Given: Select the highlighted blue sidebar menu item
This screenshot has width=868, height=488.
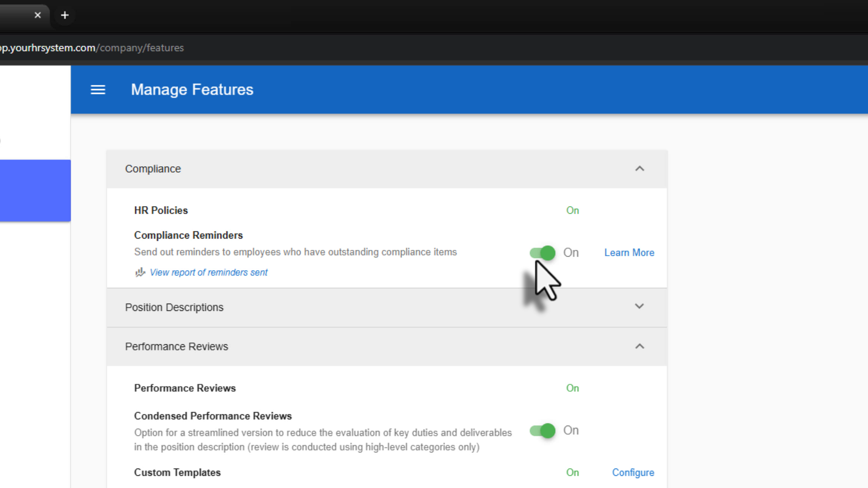Looking at the screenshot, I should [35, 190].
